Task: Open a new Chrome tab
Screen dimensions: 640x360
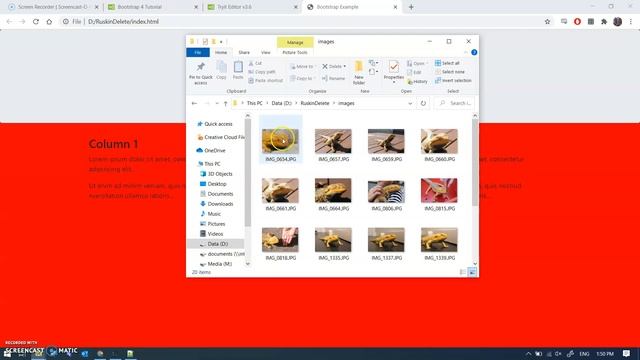Action: (x=411, y=7)
